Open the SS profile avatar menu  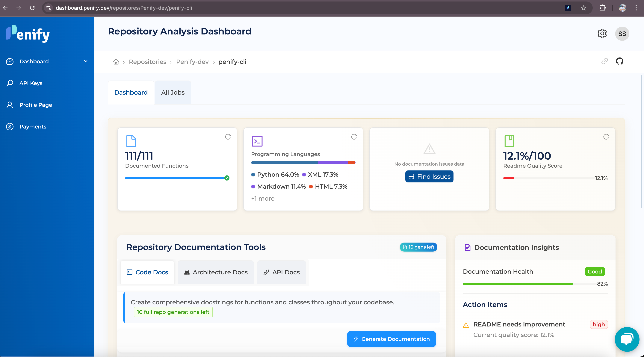coord(622,34)
